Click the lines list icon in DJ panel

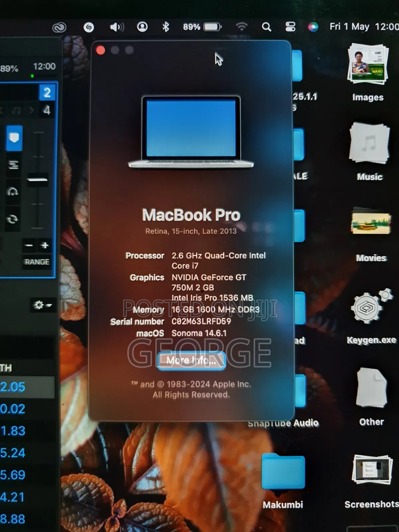(x=13, y=165)
